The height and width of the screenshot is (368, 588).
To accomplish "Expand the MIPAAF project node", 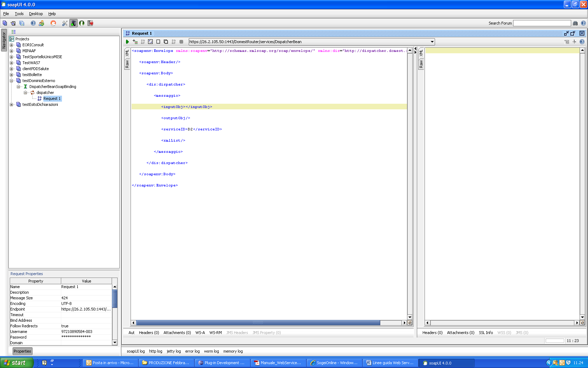I will pyautogui.click(x=12, y=51).
